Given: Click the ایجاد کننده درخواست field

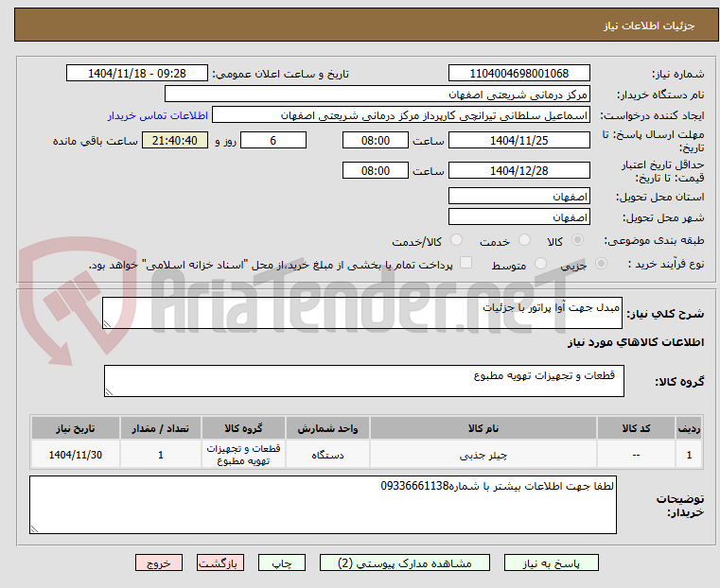Looking at the screenshot, I should point(401,115).
